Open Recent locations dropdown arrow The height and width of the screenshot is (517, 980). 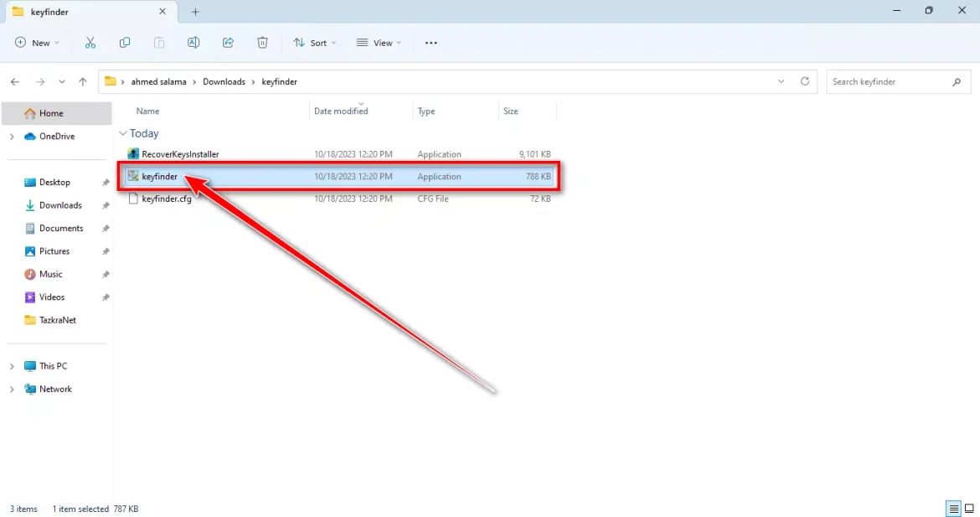click(x=62, y=82)
